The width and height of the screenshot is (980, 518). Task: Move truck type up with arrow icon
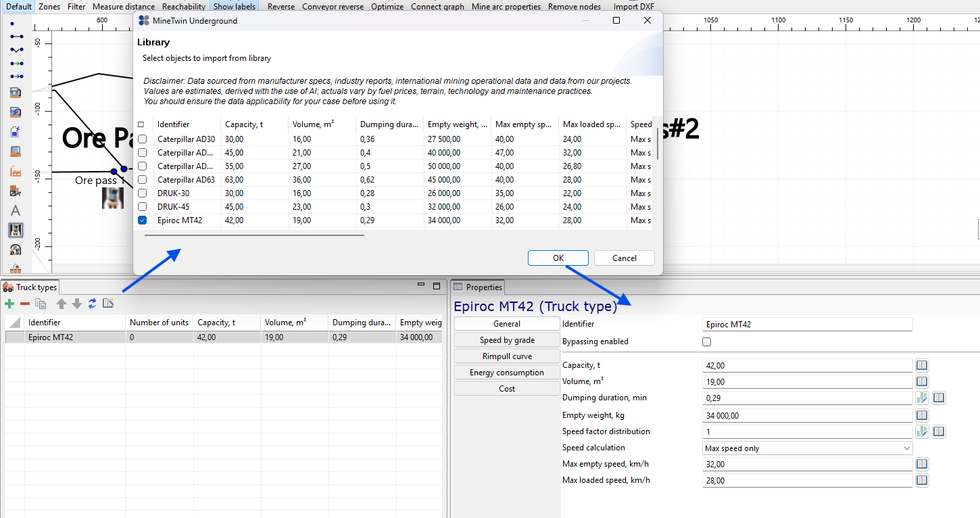[62, 304]
